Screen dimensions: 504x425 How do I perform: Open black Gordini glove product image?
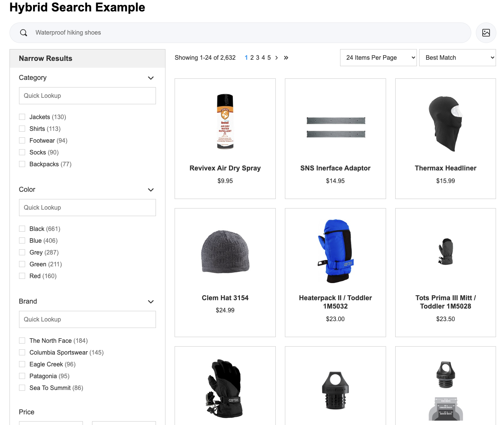point(225,388)
